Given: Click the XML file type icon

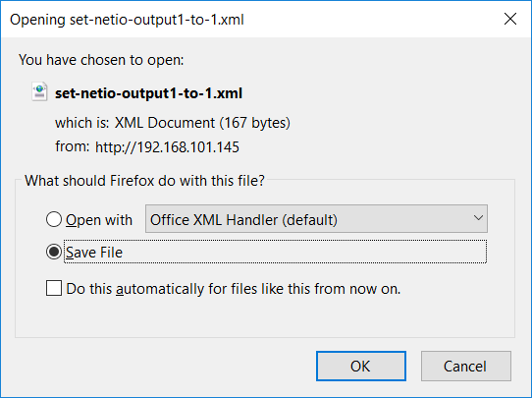Looking at the screenshot, I should coord(39,91).
